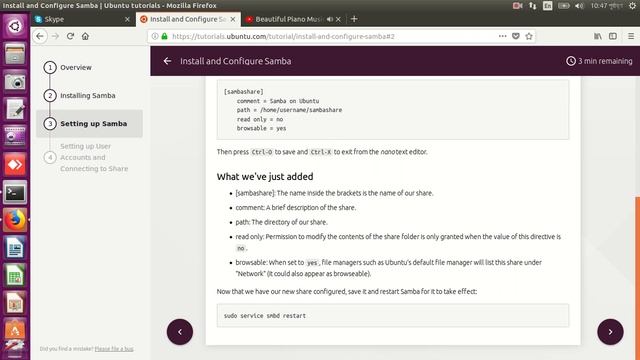Open a new browser tab
Screen dimensions: 640x360
point(354,19)
